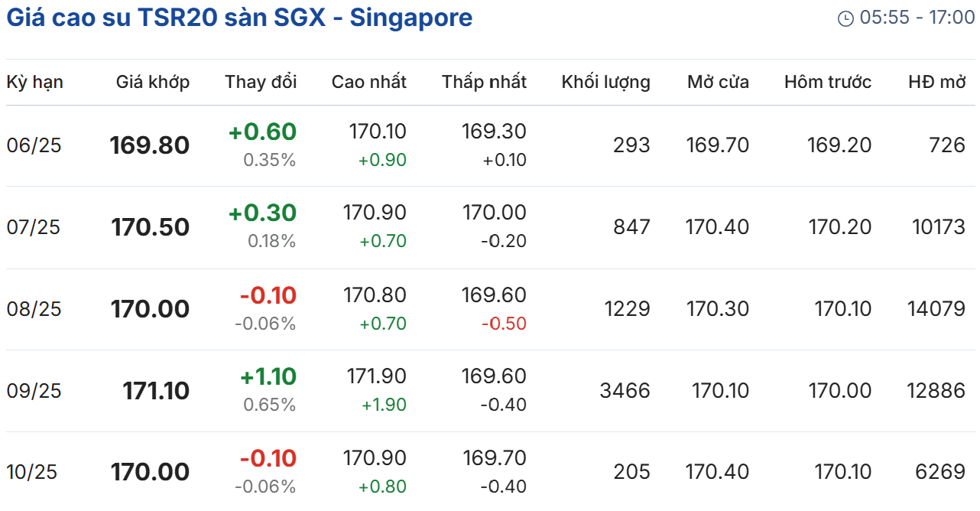
Task: Click the clock icon beside the time
Action: 845,18
